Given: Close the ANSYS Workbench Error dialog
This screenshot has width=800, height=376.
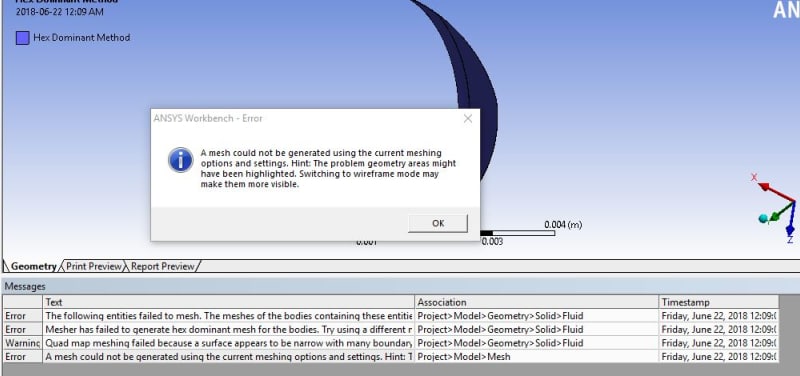Looking at the screenshot, I should (x=467, y=118).
